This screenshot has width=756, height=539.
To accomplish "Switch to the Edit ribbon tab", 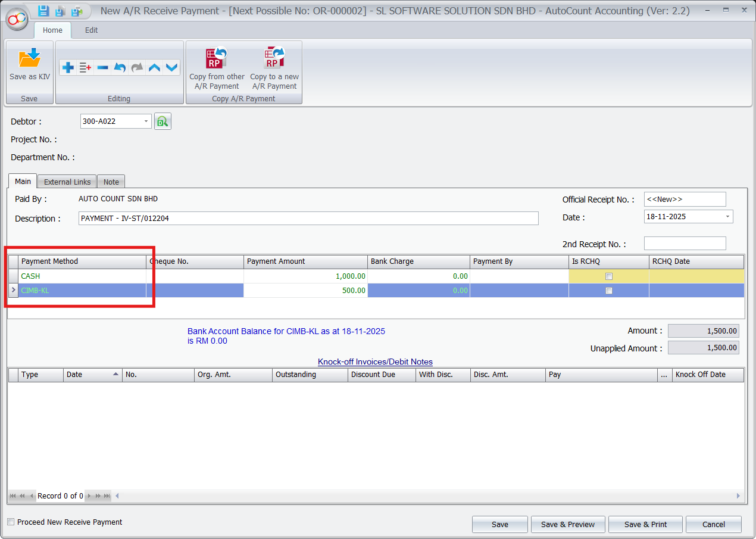I will click(x=90, y=30).
